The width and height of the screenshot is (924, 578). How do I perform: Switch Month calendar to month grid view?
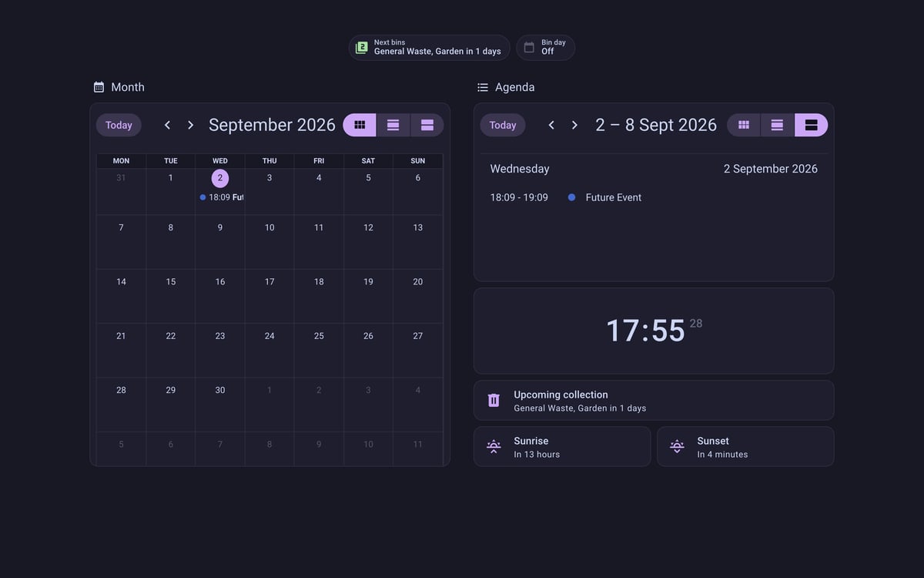(360, 125)
